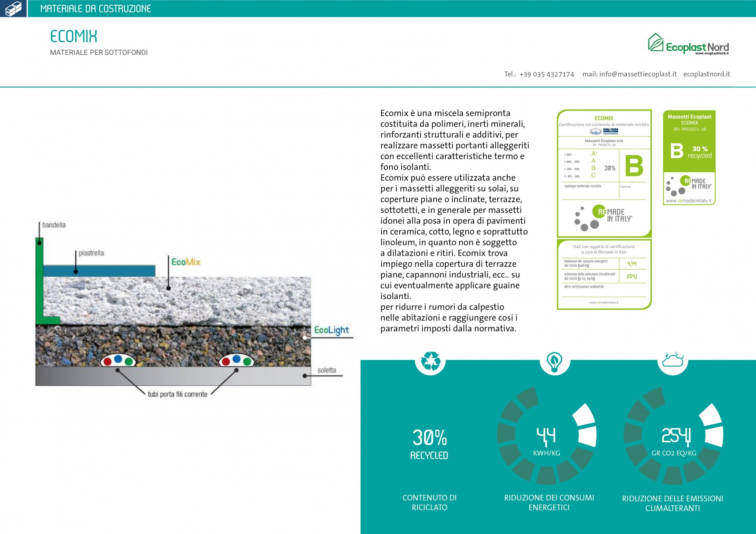756x534 pixels.
Task: Click the EcoMix label in diagram
Action: [186, 262]
